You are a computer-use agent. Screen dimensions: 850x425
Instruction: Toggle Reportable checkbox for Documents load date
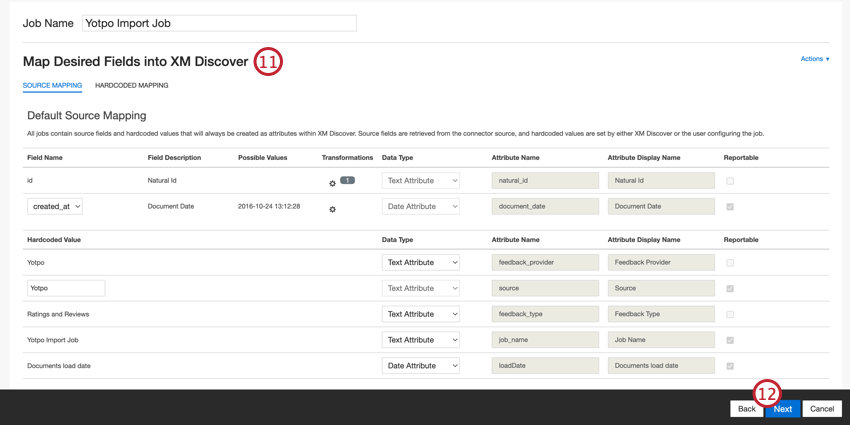(x=730, y=366)
